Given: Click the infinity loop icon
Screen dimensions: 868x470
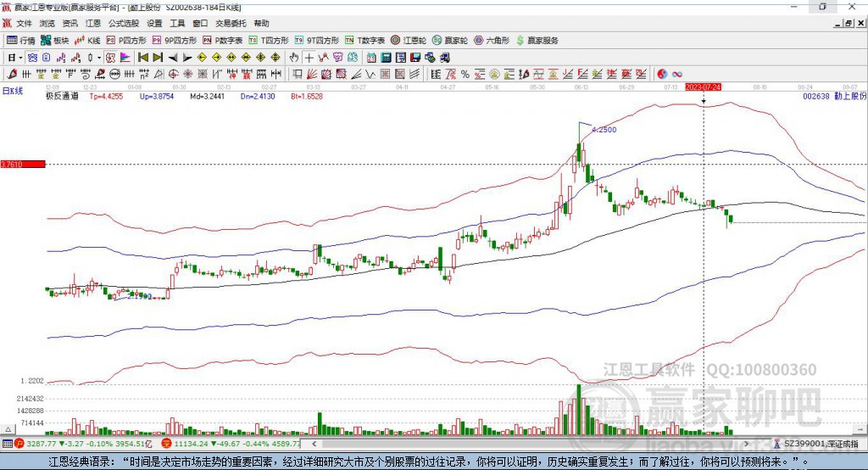Looking at the screenshot, I should pos(677,74).
